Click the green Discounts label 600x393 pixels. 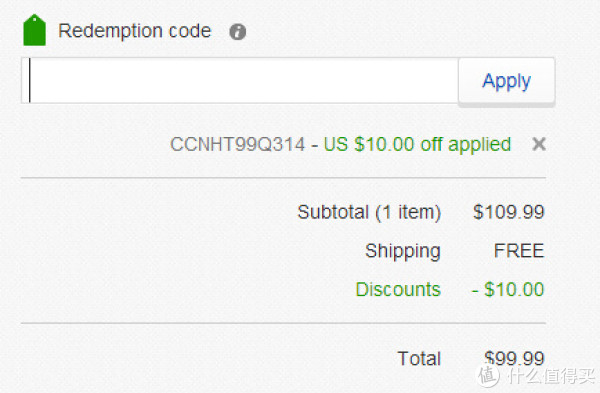[398, 290]
